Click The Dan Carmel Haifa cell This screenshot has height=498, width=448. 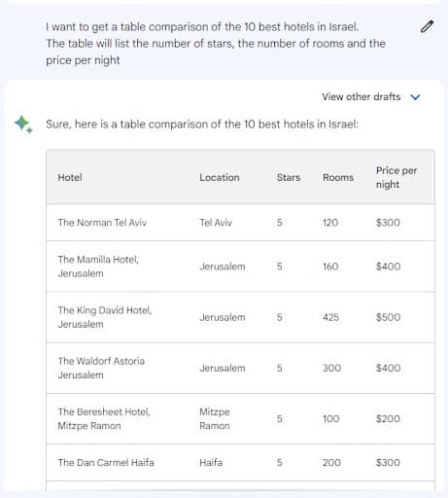coord(106,462)
